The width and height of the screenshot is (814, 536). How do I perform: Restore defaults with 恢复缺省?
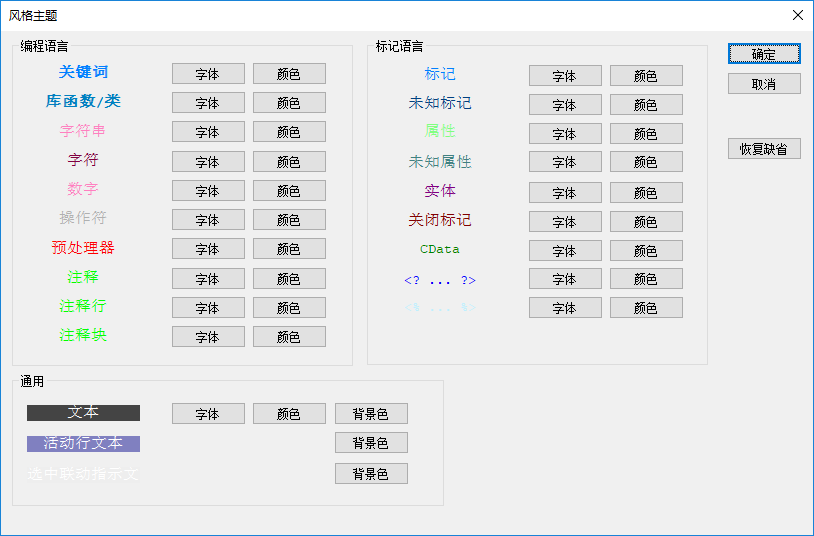(x=764, y=149)
